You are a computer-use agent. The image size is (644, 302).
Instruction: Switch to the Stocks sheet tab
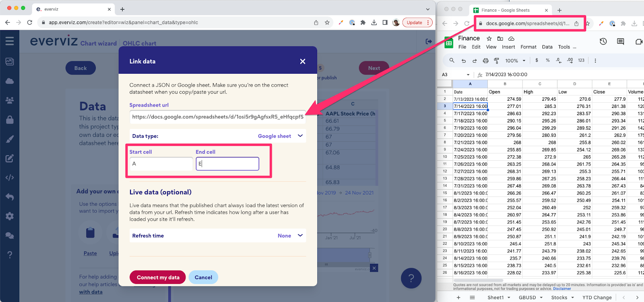pyautogui.click(x=559, y=298)
